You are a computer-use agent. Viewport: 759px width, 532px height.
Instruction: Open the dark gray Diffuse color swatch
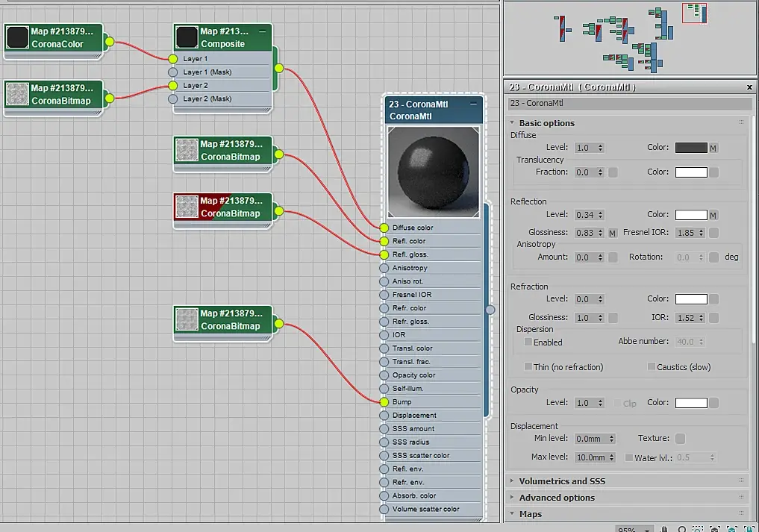(x=691, y=148)
